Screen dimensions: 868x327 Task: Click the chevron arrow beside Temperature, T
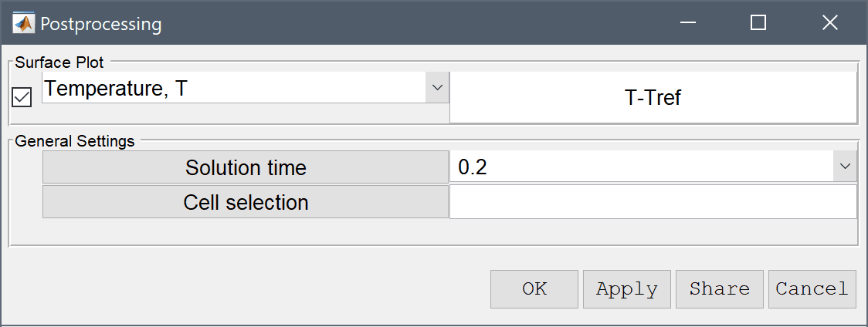(437, 87)
